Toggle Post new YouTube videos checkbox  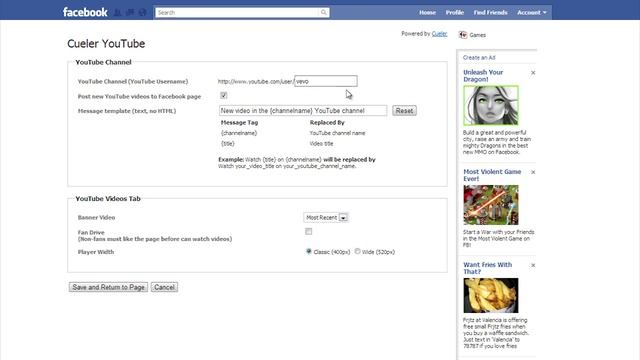(x=224, y=96)
